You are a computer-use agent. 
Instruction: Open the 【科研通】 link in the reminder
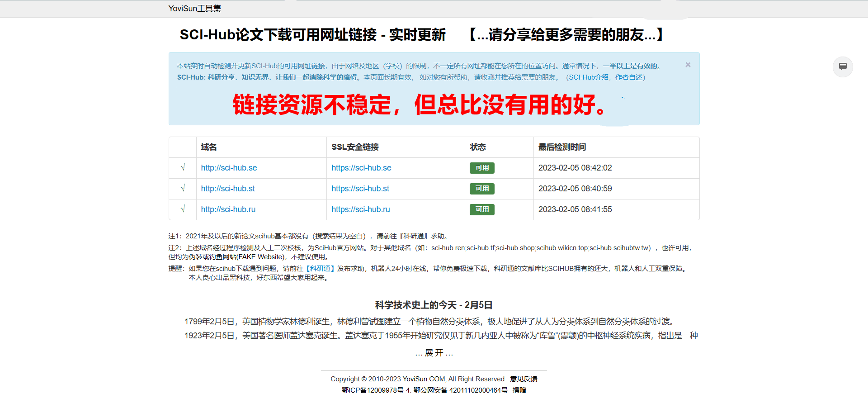click(x=320, y=269)
